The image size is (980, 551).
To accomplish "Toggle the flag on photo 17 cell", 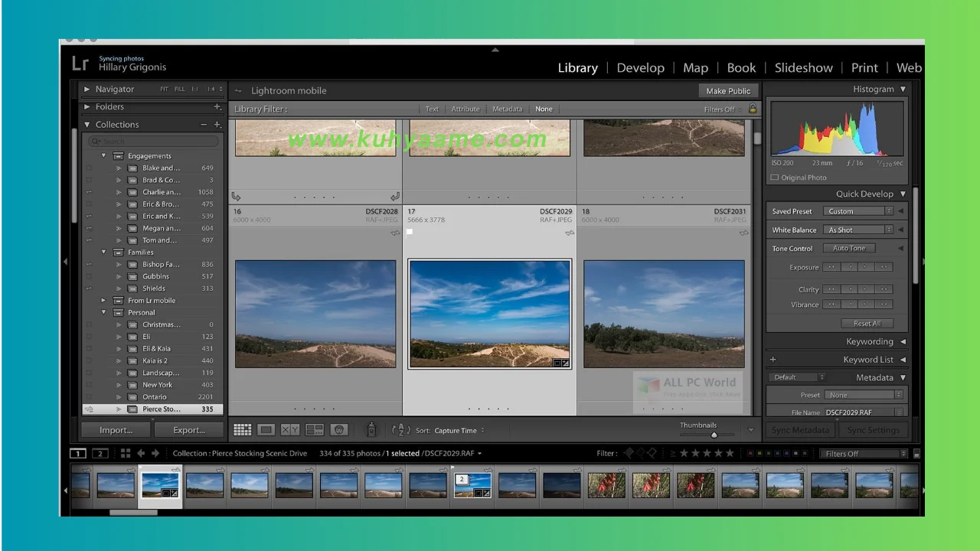I will pos(410,232).
